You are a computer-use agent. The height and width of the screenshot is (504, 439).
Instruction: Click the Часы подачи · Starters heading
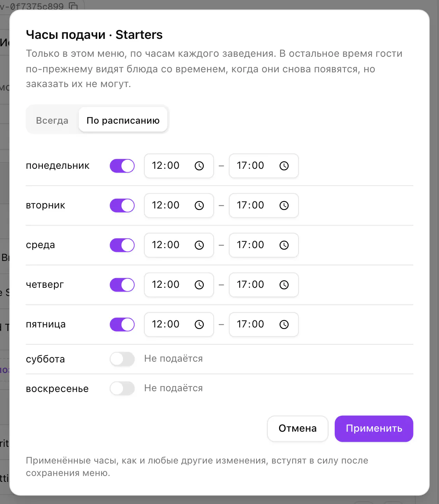(x=94, y=35)
